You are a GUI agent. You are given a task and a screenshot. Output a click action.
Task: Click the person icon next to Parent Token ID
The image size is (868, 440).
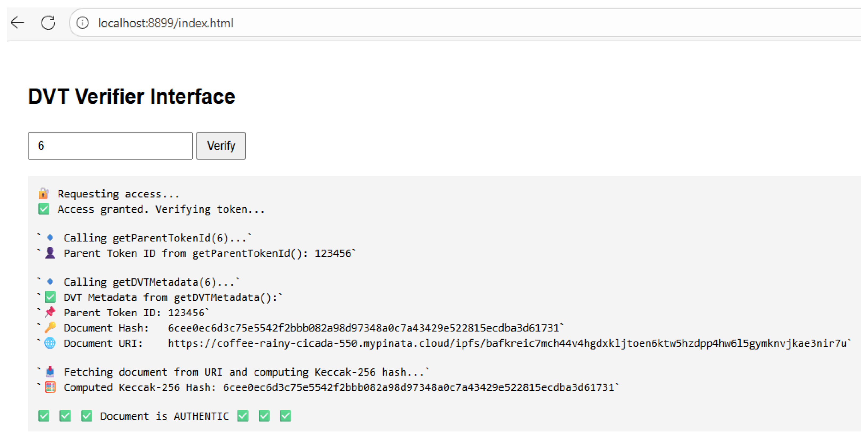point(50,253)
